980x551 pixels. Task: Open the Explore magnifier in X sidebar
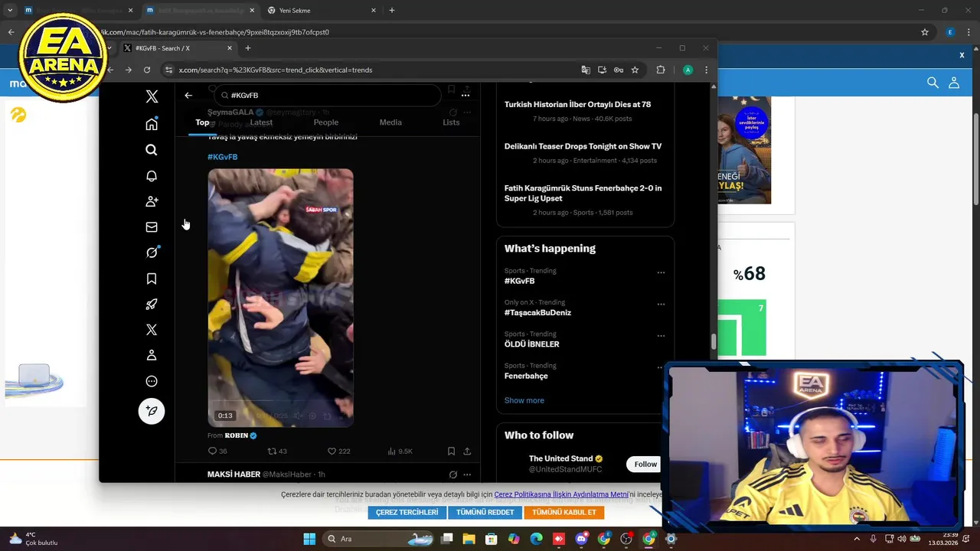pyautogui.click(x=152, y=150)
